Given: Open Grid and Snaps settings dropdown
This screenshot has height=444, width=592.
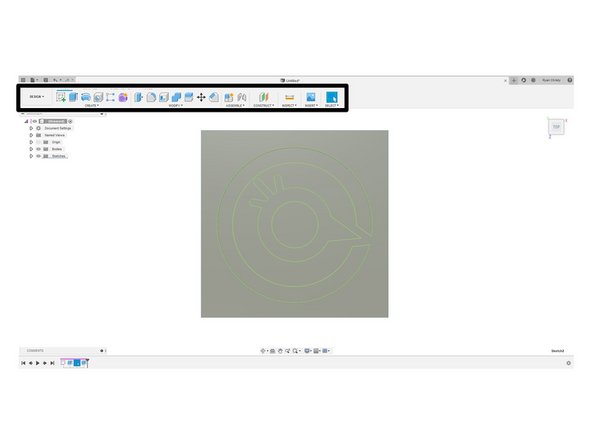Looking at the screenshot, I should 317,351.
